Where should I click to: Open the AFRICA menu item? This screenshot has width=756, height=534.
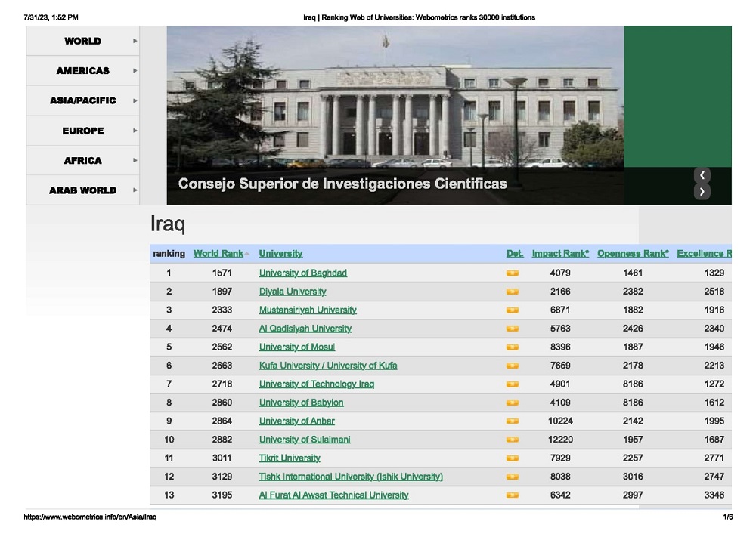(x=82, y=161)
